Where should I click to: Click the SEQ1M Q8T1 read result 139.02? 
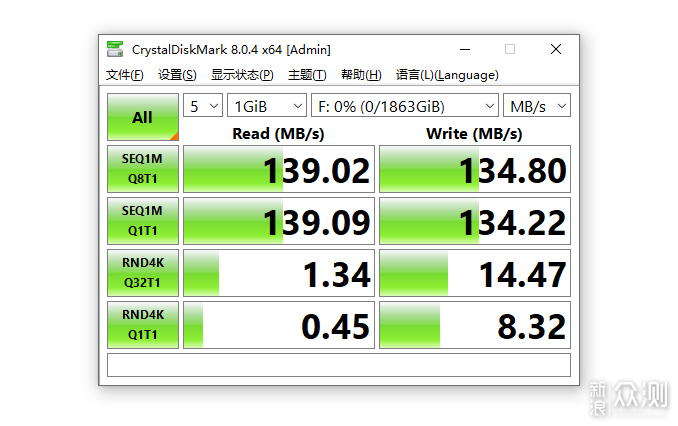(279, 169)
